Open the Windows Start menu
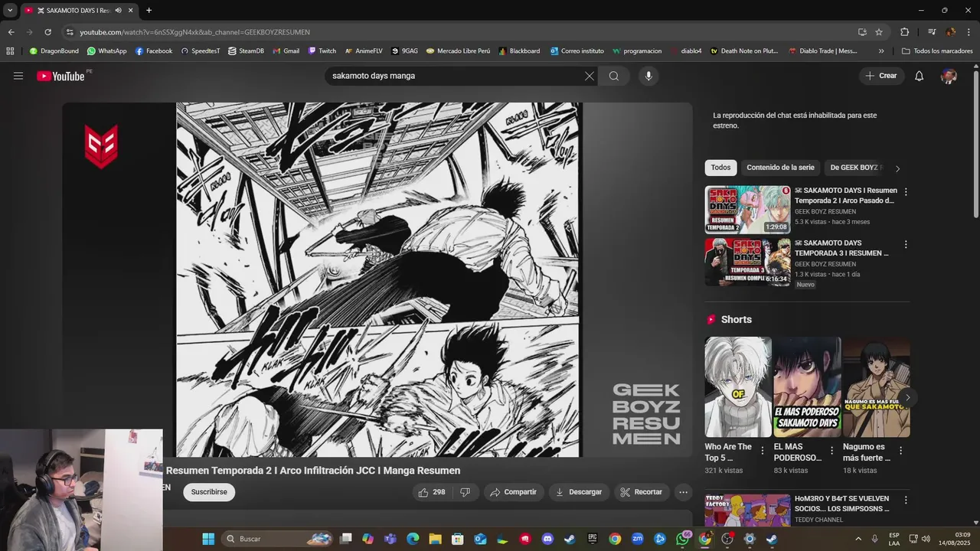 [208, 539]
